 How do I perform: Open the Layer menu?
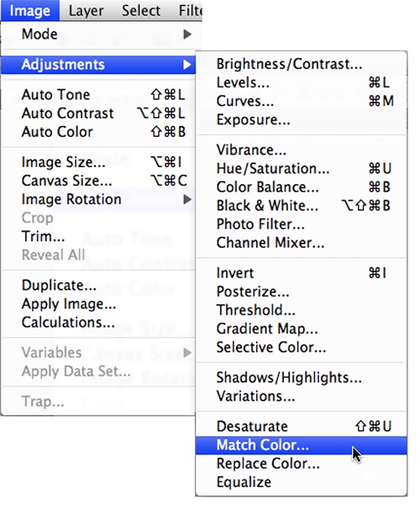tap(86, 11)
